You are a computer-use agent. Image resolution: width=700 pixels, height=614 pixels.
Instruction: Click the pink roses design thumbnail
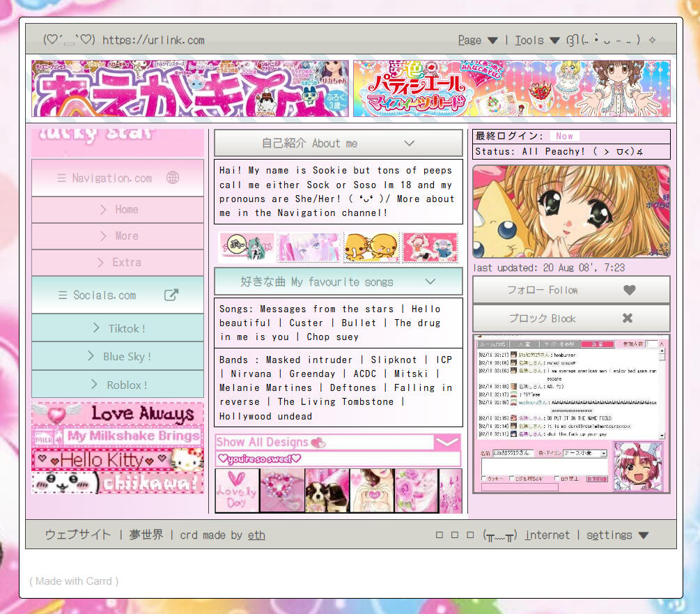416,491
